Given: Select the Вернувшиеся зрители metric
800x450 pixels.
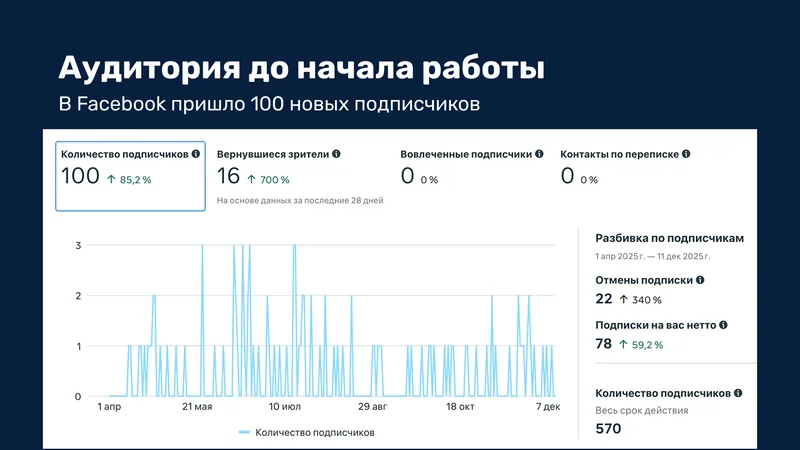Looking at the screenshot, I should tap(300, 176).
